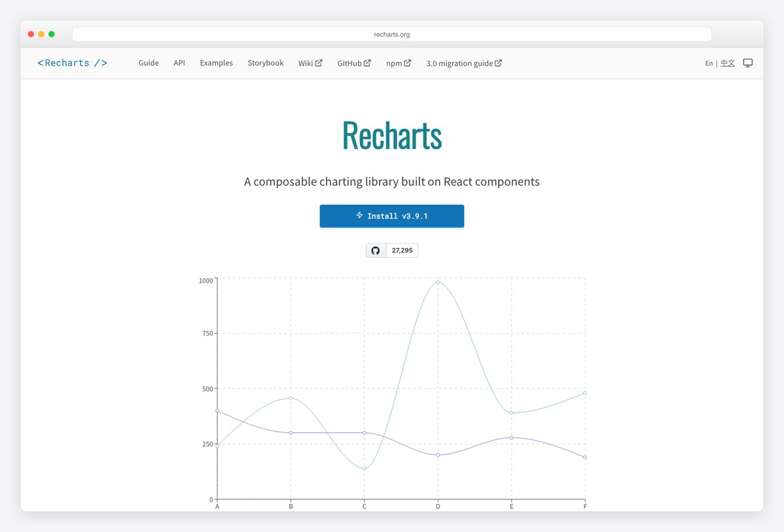Click the x-axis label C
Screen dimensions: 784x532
coord(365,507)
